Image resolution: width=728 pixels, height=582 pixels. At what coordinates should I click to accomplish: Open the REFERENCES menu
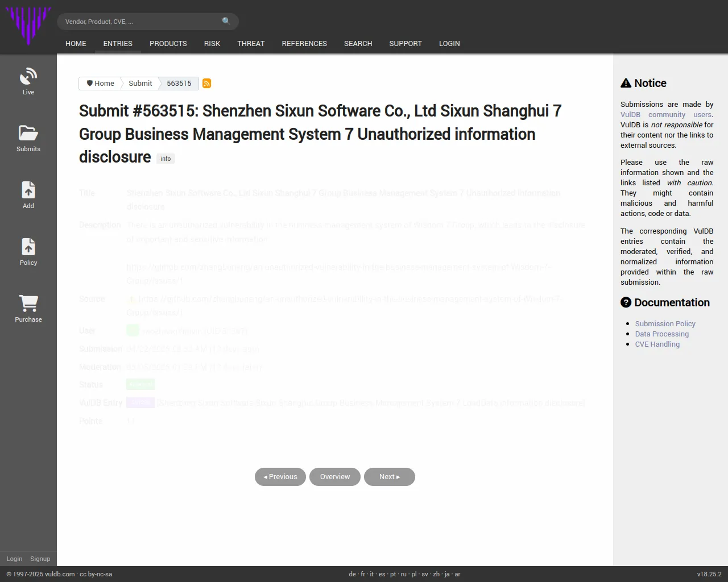(x=304, y=44)
